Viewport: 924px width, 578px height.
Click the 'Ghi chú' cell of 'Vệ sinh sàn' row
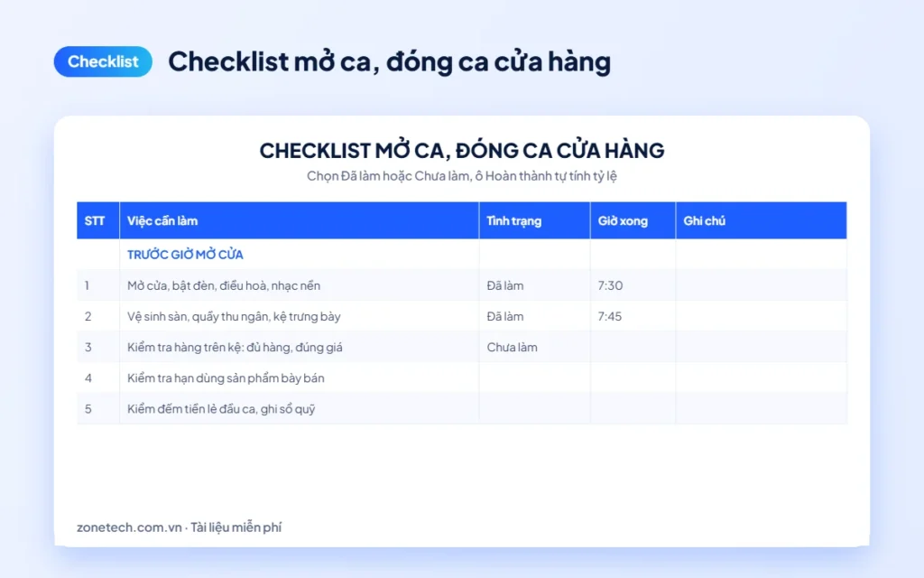(x=762, y=316)
